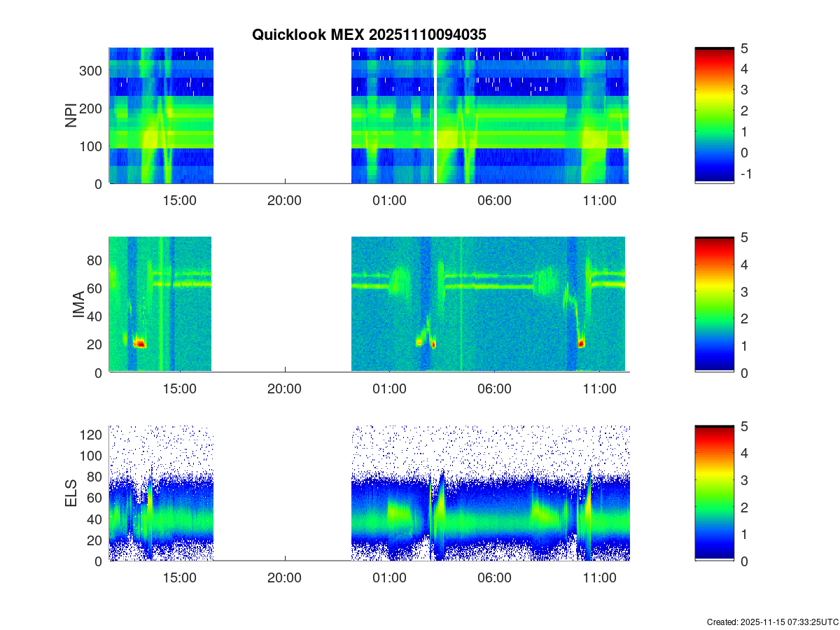This screenshot has height=630, width=840.
Task: Click the rightmost red hotspot in IMA panel
Action: [x=581, y=344]
